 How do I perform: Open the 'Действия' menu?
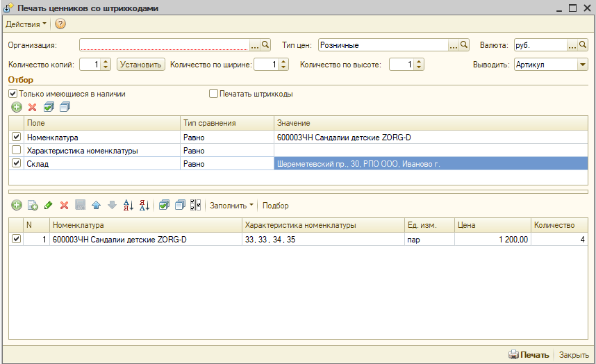click(x=26, y=24)
